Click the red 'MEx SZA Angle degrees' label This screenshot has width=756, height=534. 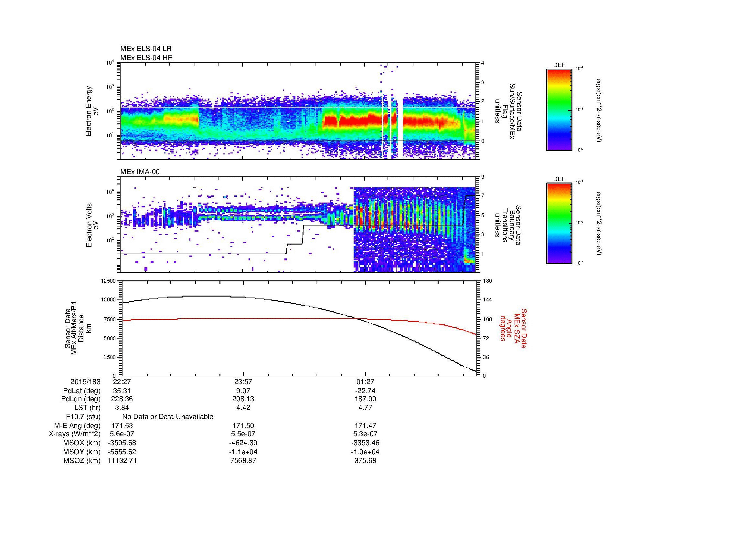pos(513,328)
